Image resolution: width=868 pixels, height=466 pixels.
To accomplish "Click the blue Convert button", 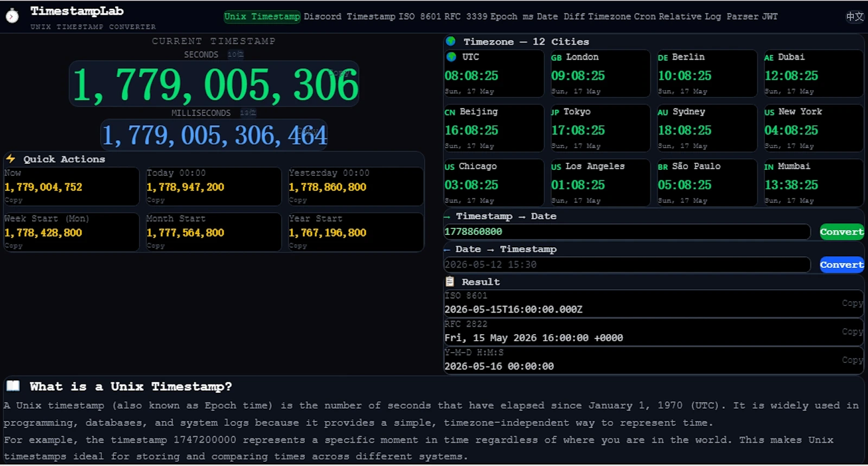I will pyautogui.click(x=842, y=265).
